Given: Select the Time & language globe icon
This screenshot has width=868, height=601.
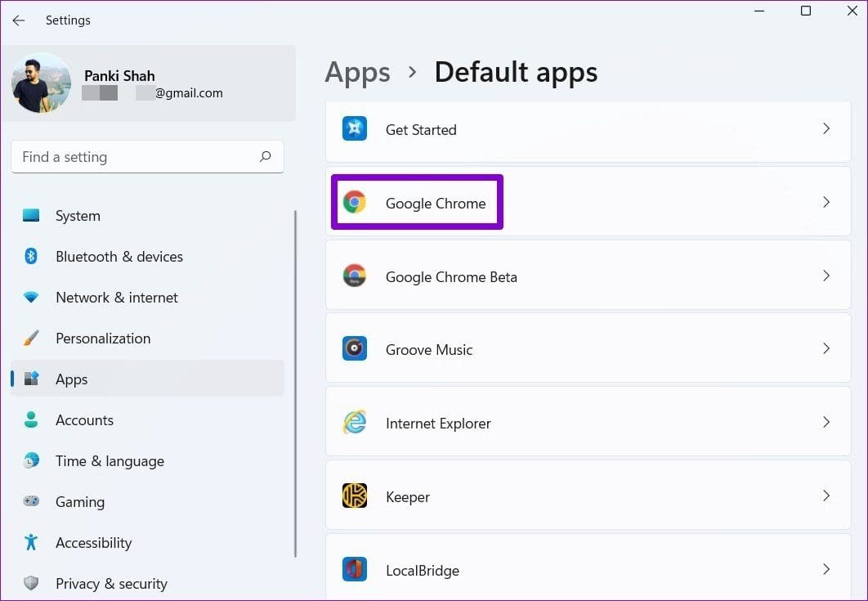Looking at the screenshot, I should pos(31,460).
